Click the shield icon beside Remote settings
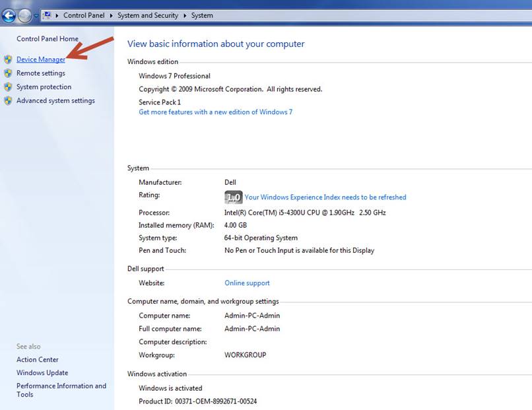This screenshot has width=532, height=410. pos(8,73)
